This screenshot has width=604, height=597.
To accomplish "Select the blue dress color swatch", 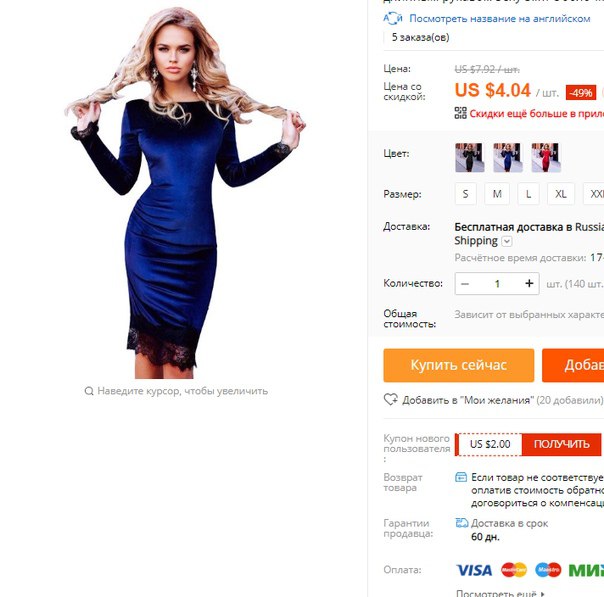I will [508, 157].
